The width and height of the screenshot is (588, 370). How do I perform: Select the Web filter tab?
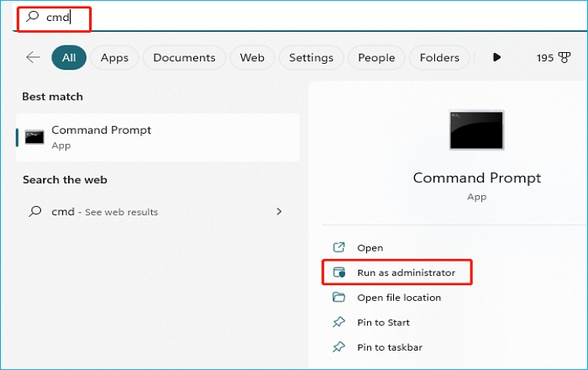(x=252, y=57)
